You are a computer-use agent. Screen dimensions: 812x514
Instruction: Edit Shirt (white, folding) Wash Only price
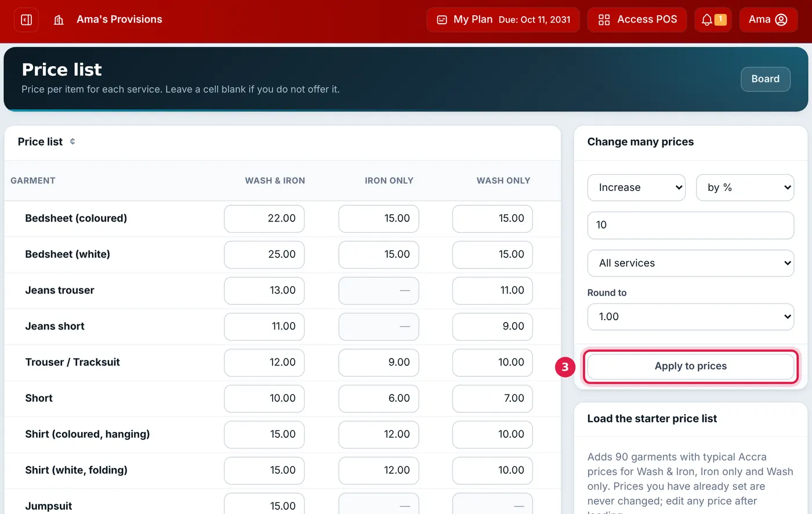tap(492, 470)
